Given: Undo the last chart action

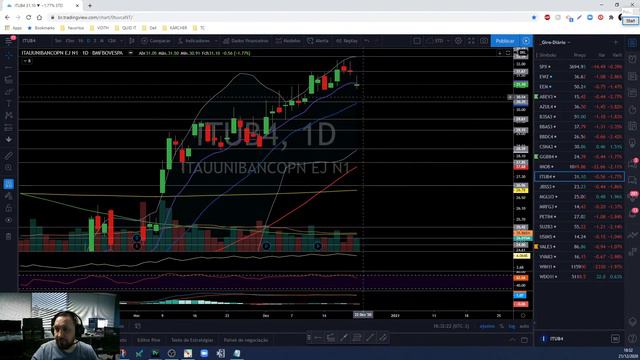Looking at the screenshot, I should click(367, 41).
